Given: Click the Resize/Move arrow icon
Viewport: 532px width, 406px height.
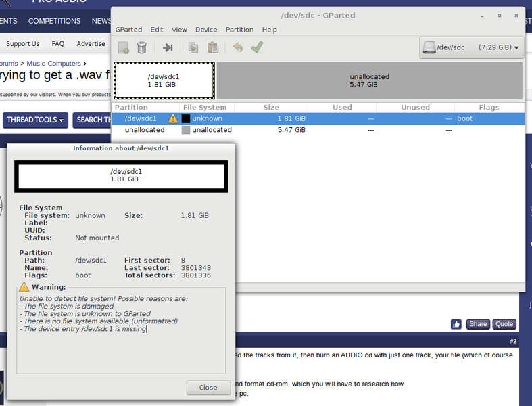Looking at the screenshot, I should (x=168, y=47).
